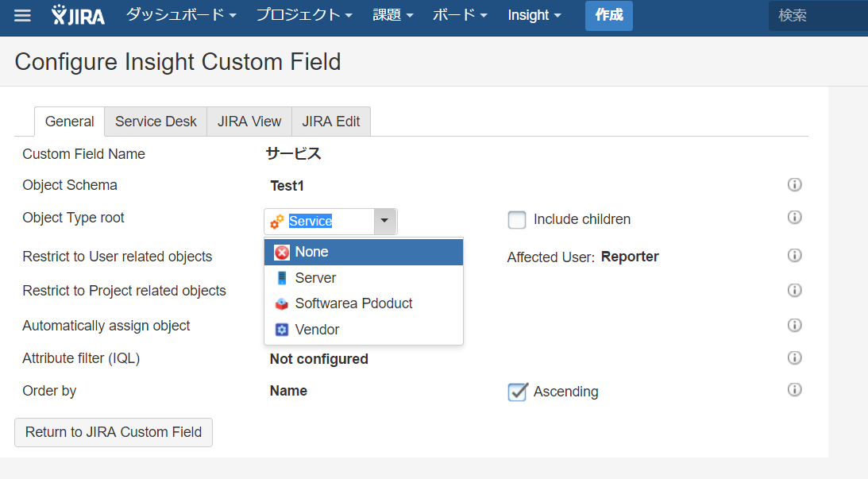Uncheck the Ascending checkbox
The image size is (868, 479).
[517, 392]
